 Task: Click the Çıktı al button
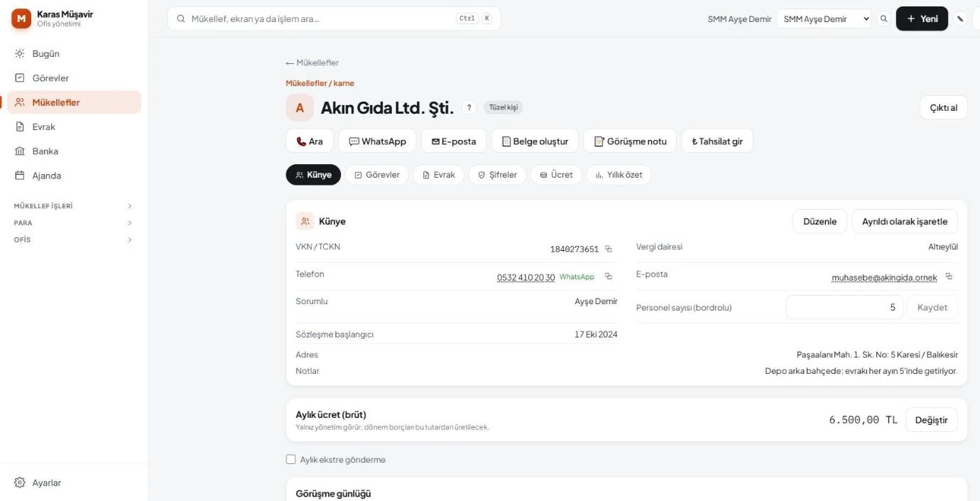coord(943,107)
